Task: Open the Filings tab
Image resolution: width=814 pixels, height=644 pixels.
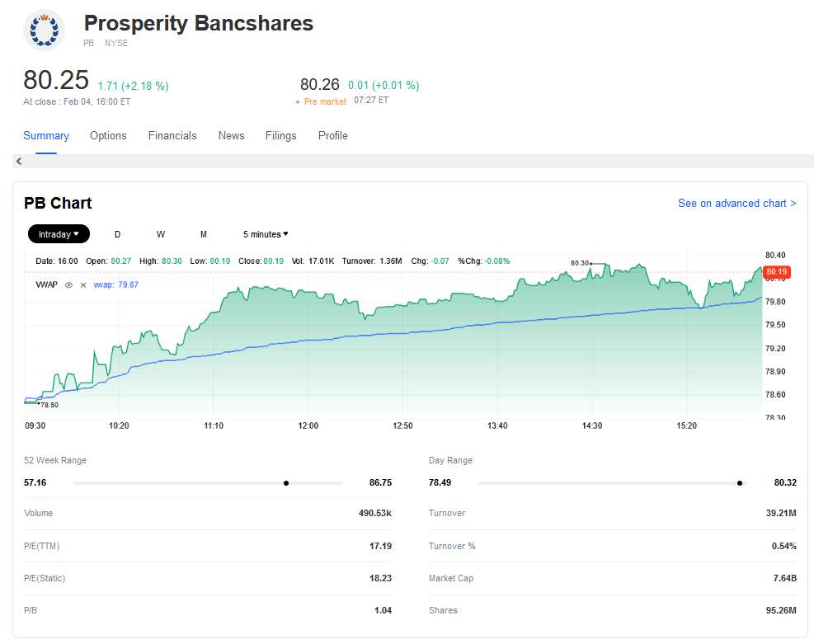Action: point(280,135)
